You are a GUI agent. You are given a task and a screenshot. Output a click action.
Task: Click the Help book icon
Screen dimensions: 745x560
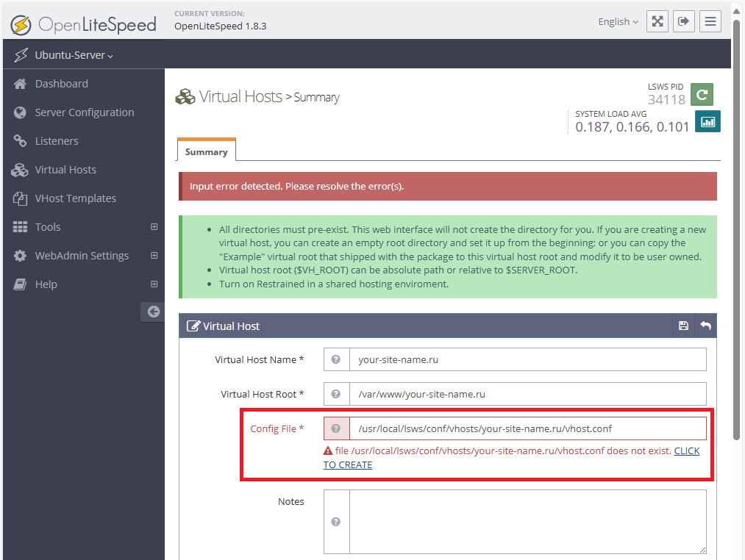point(20,284)
